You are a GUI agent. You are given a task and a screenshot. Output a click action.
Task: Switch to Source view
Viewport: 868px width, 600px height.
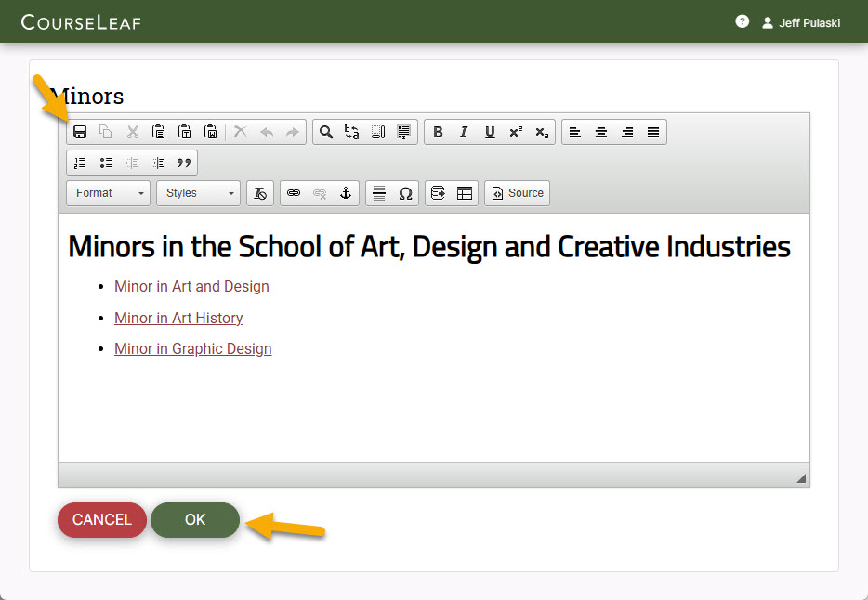(517, 193)
